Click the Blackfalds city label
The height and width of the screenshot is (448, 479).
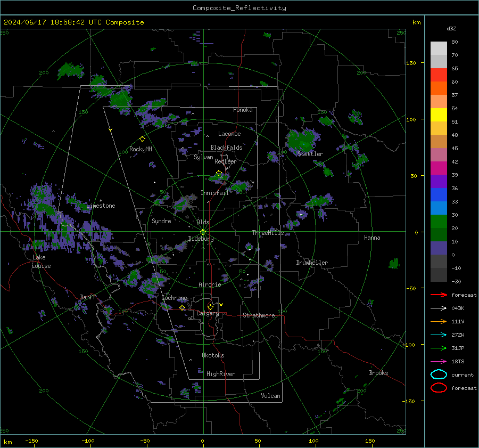[x=226, y=148]
